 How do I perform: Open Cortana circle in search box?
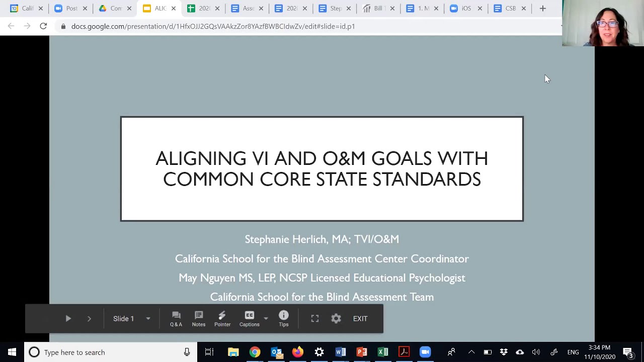34,352
